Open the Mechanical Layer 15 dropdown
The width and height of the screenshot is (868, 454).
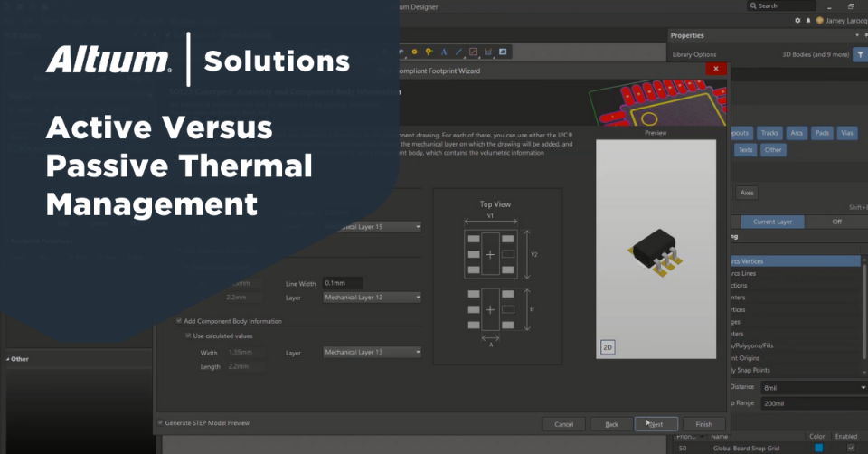tap(372, 226)
